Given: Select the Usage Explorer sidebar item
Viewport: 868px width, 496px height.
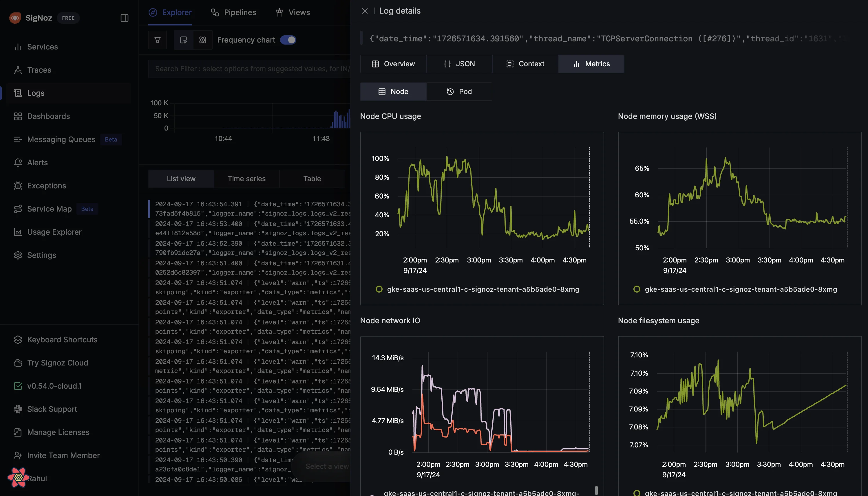Looking at the screenshot, I should tap(54, 232).
